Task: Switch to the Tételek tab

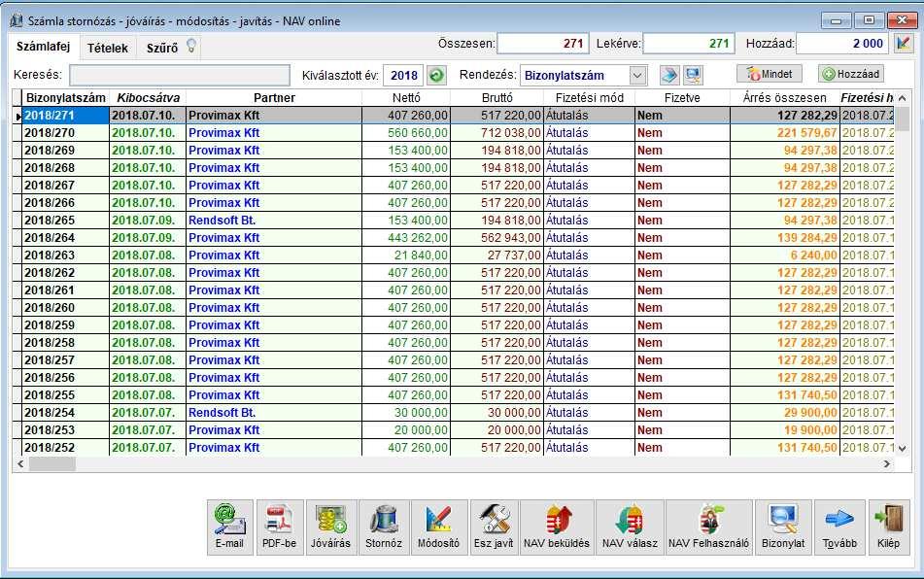Action: [x=107, y=48]
